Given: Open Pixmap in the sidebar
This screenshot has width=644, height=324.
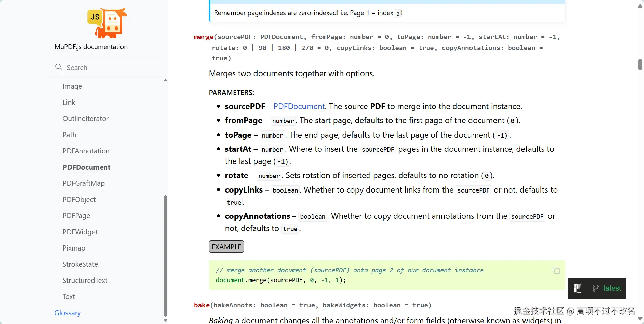Looking at the screenshot, I should click(74, 248).
